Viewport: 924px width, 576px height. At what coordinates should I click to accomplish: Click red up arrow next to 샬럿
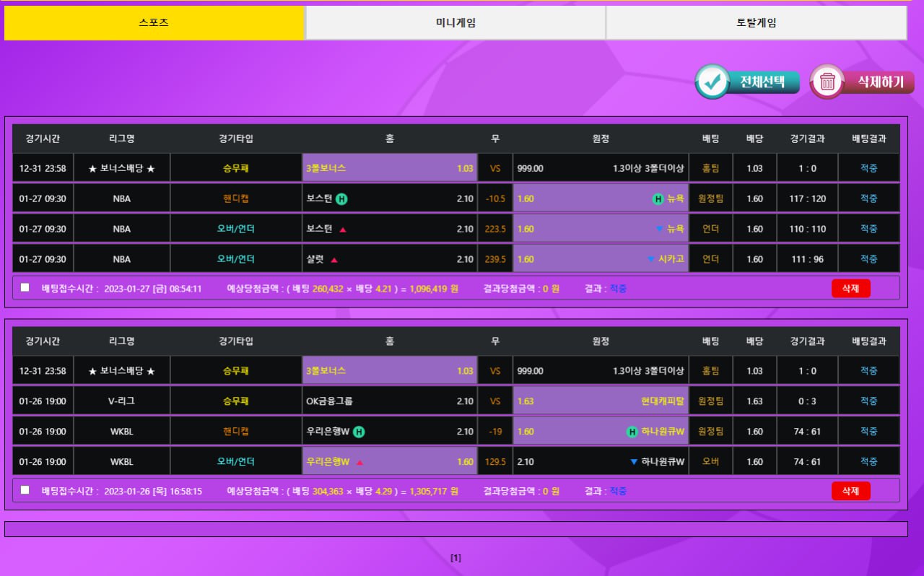point(334,260)
